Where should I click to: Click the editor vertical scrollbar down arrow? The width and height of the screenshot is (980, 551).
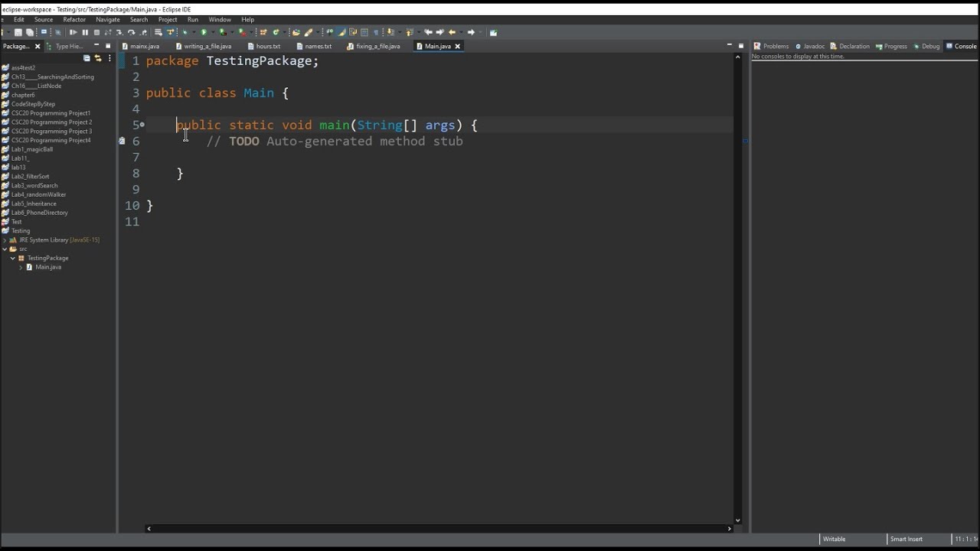(738, 520)
